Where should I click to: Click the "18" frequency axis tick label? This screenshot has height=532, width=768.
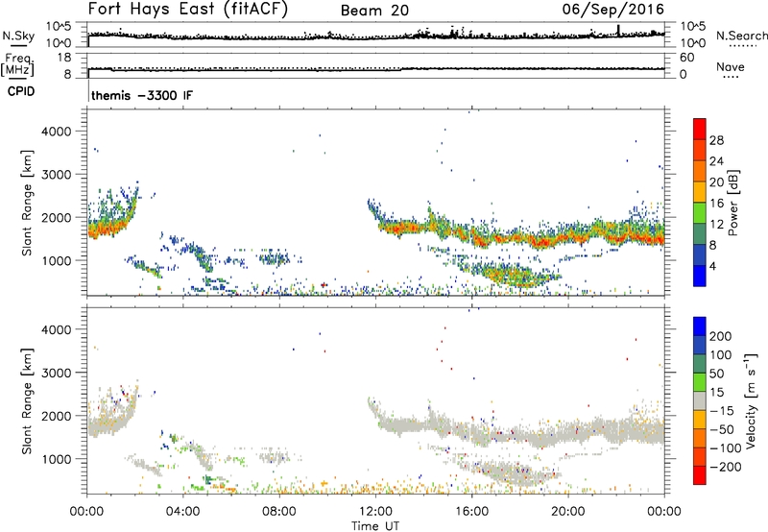(x=64, y=58)
